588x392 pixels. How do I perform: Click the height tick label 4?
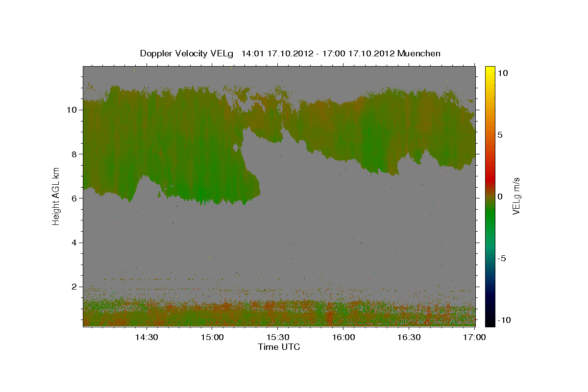click(74, 242)
